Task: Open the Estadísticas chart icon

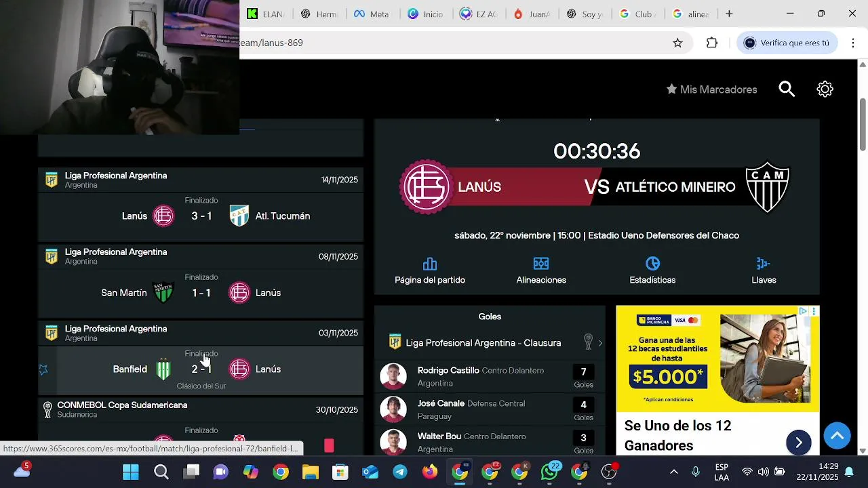Action: [x=652, y=264]
